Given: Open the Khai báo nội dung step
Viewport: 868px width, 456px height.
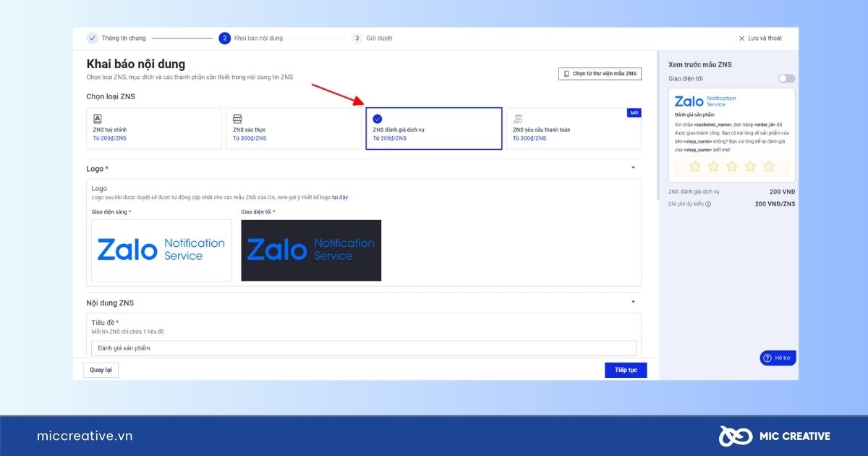Looking at the screenshot, I should pos(251,38).
